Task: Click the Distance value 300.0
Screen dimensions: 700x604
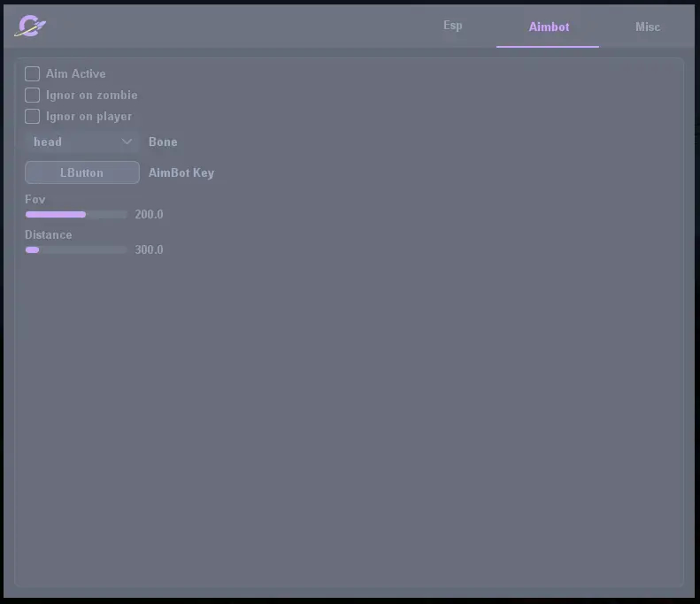Action: point(149,250)
